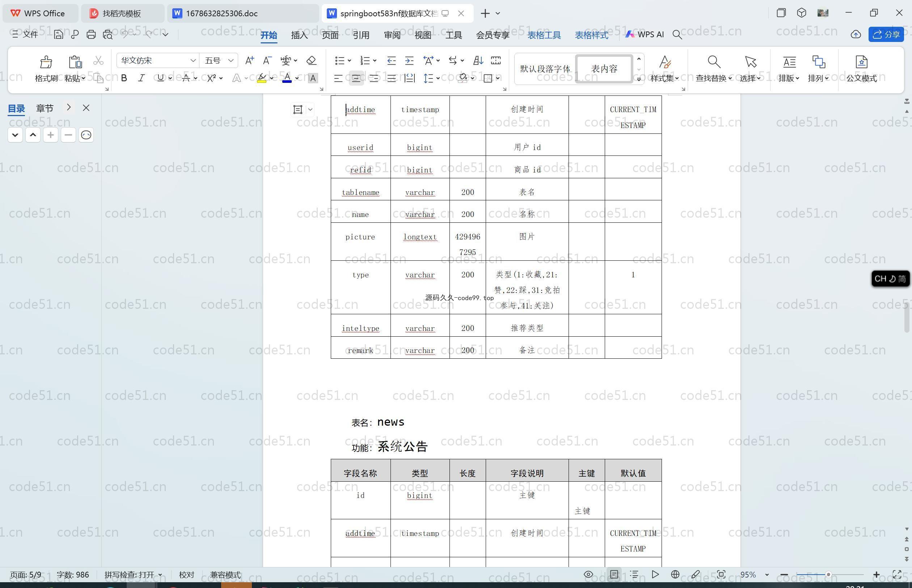Click the font color red A swatch
The image size is (912, 588).
pyautogui.click(x=287, y=78)
